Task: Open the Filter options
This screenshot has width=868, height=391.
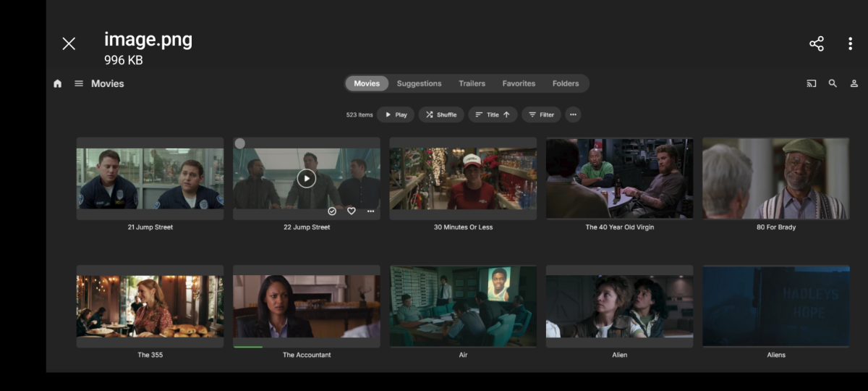Action: 542,114
